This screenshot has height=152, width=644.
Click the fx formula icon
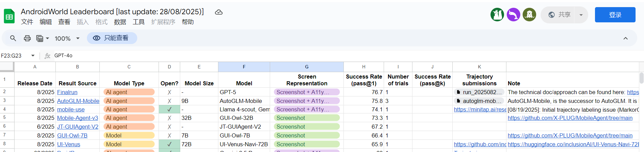pos(47,56)
